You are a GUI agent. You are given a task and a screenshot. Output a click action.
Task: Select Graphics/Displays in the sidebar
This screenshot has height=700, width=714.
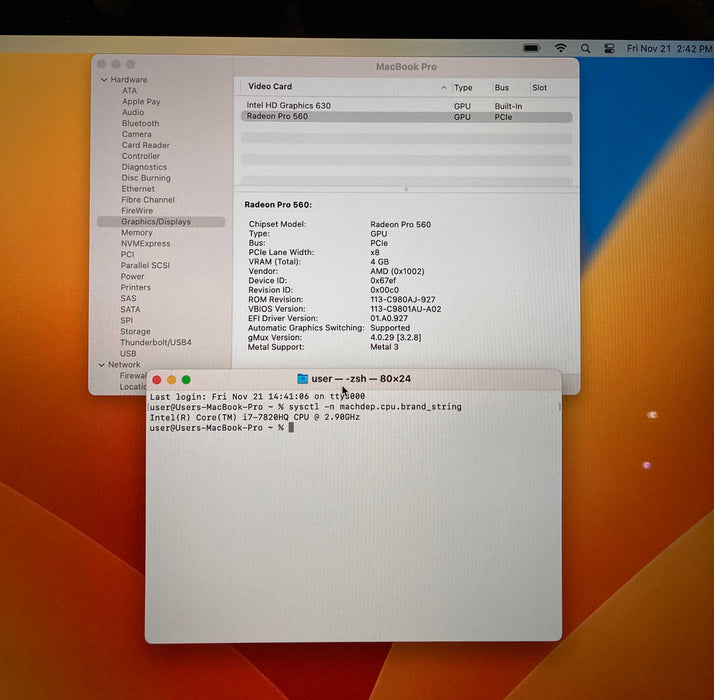[x=161, y=222]
